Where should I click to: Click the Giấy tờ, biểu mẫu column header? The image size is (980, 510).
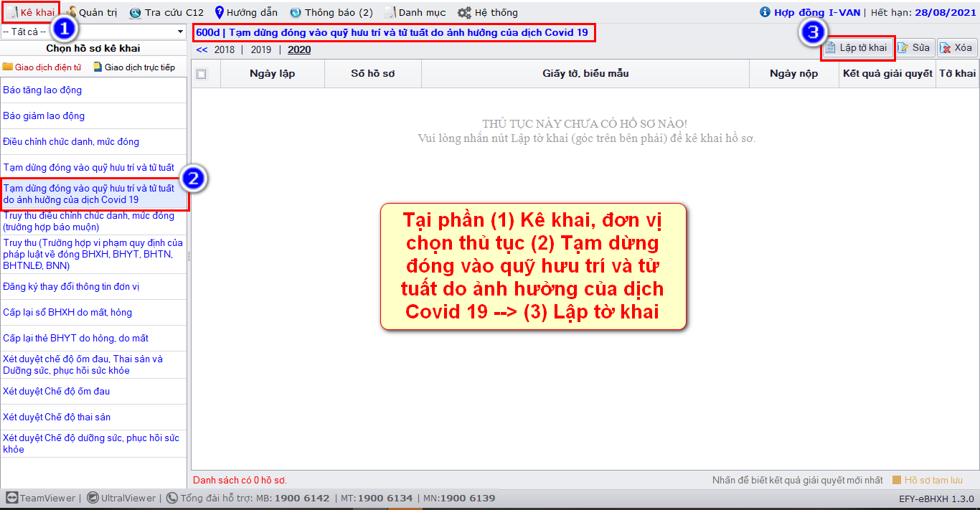[x=585, y=74]
